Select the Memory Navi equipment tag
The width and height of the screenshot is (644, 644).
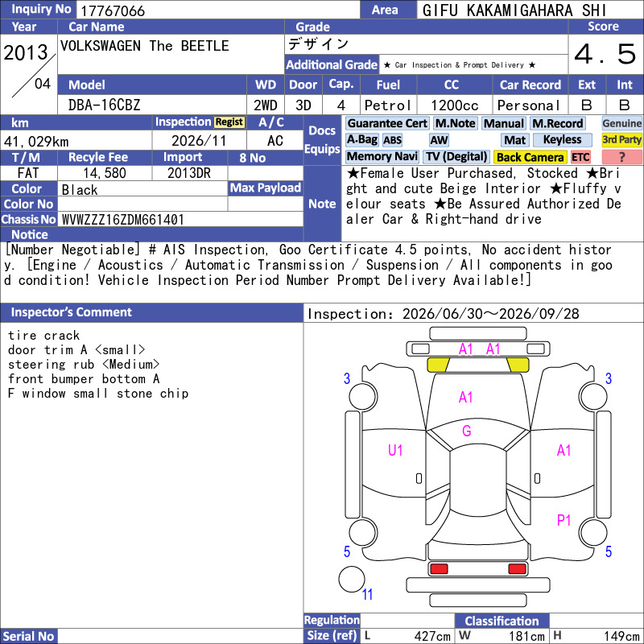point(382,156)
